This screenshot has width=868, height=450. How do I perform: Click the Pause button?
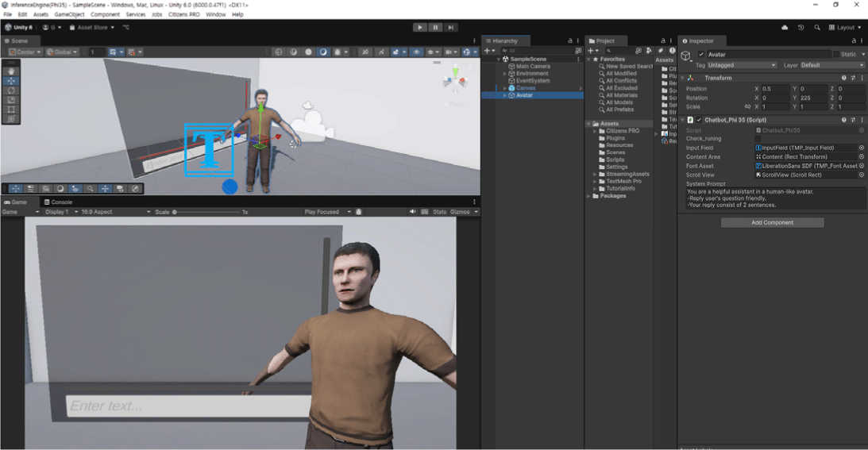(x=435, y=27)
